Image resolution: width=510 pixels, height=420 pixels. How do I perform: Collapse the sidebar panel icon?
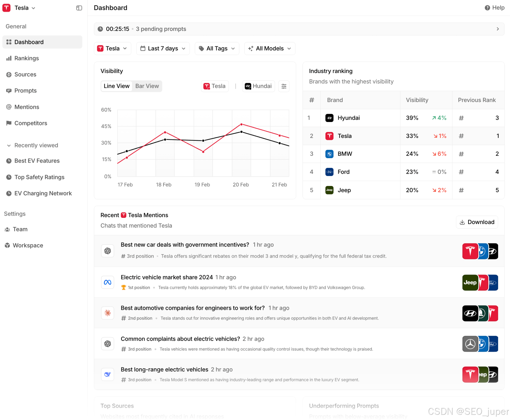[x=79, y=8]
